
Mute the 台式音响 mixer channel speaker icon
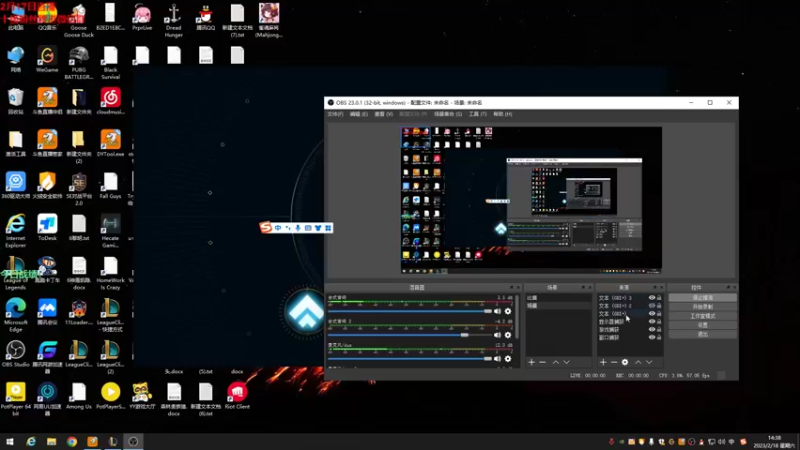click(497, 311)
